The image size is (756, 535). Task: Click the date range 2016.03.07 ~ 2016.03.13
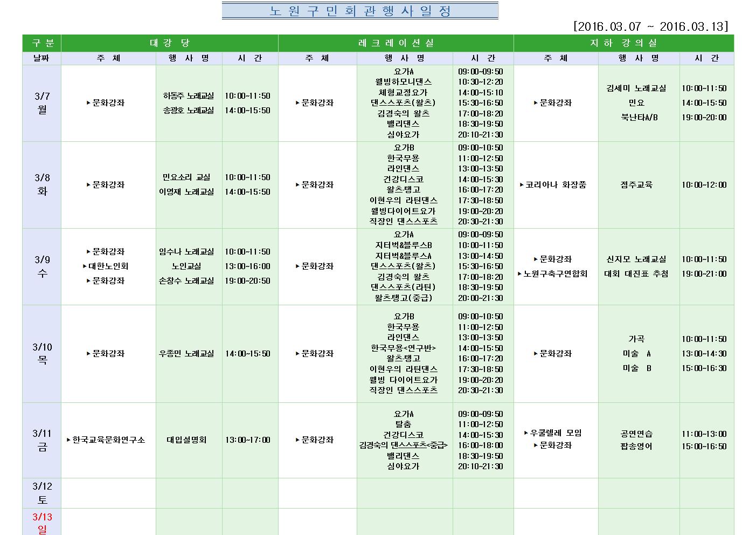click(x=651, y=27)
